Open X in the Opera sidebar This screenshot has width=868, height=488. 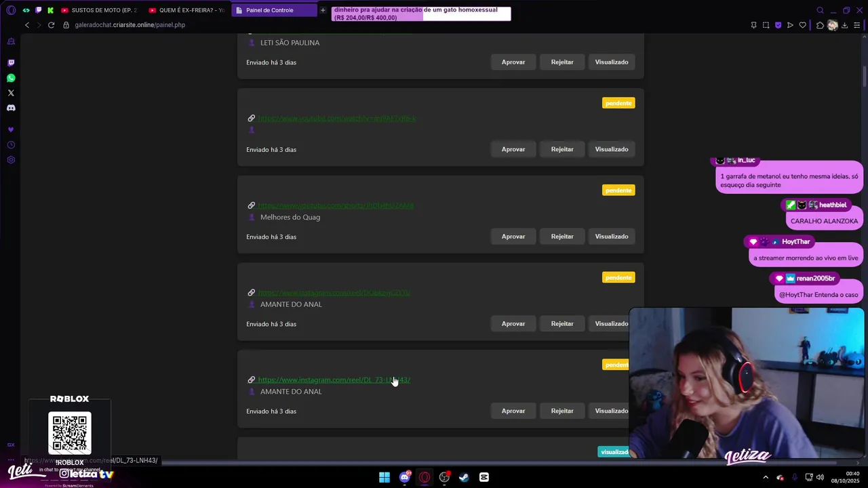tap(11, 93)
